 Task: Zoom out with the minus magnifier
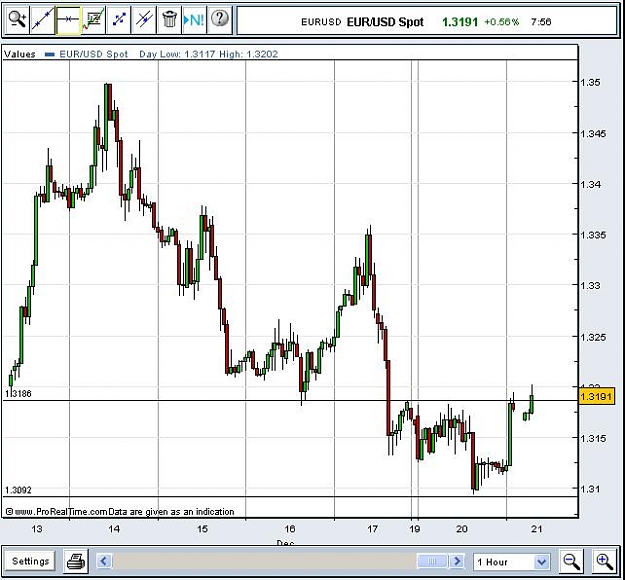tap(572, 562)
